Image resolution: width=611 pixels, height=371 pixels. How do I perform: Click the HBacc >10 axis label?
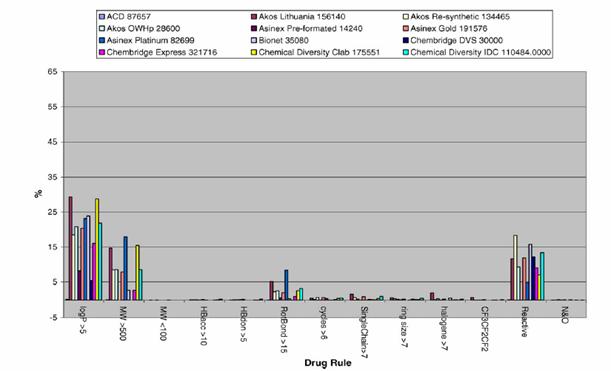tap(203, 326)
